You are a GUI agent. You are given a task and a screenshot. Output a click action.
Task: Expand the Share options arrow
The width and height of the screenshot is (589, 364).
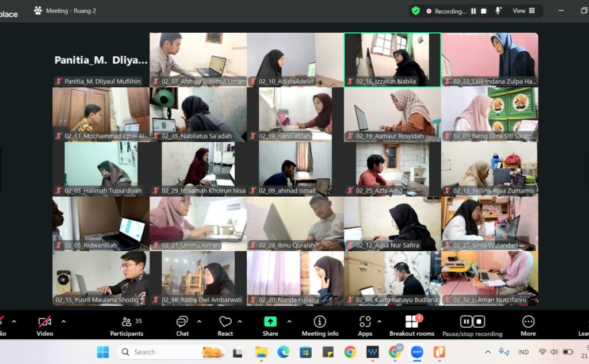(x=289, y=321)
